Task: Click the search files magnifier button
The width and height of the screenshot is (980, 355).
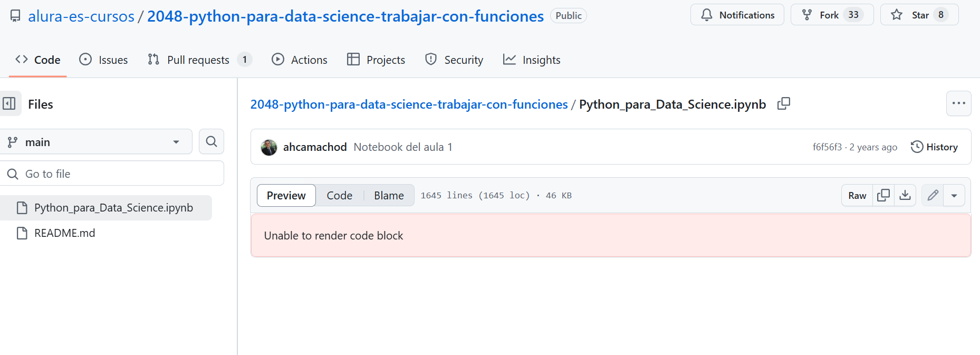Action: (x=212, y=141)
